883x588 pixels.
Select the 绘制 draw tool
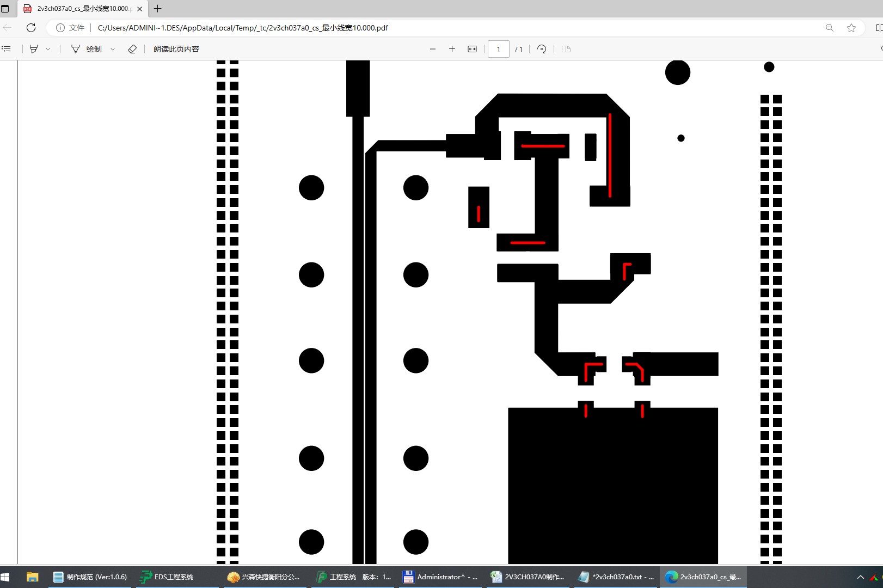(87, 49)
